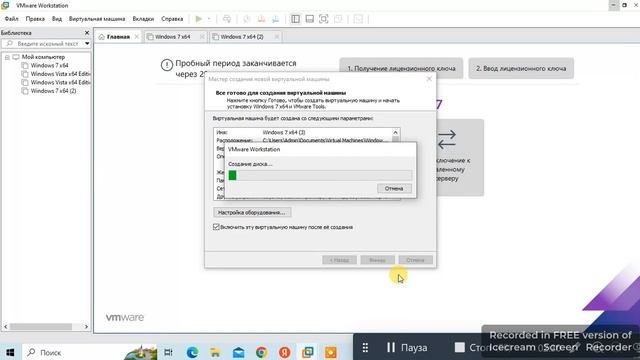The image size is (640, 360).
Task: Open Google Chrome from the taskbar
Action: pyautogui.click(x=262, y=352)
